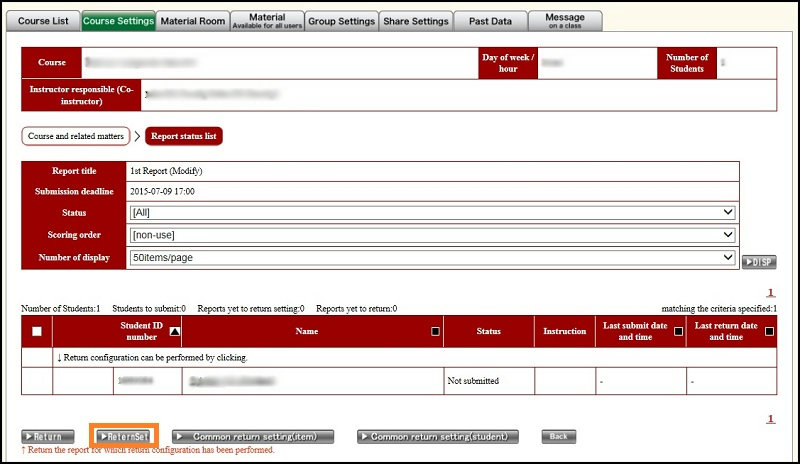Click the highlighted ReternSet button
Viewport: 800px width, 464px height.
[x=125, y=437]
